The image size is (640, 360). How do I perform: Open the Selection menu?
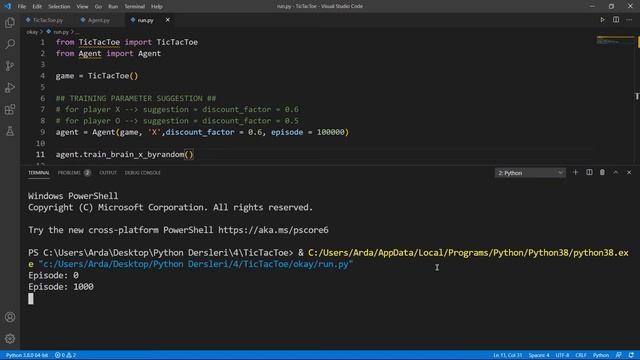click(59, 7)
